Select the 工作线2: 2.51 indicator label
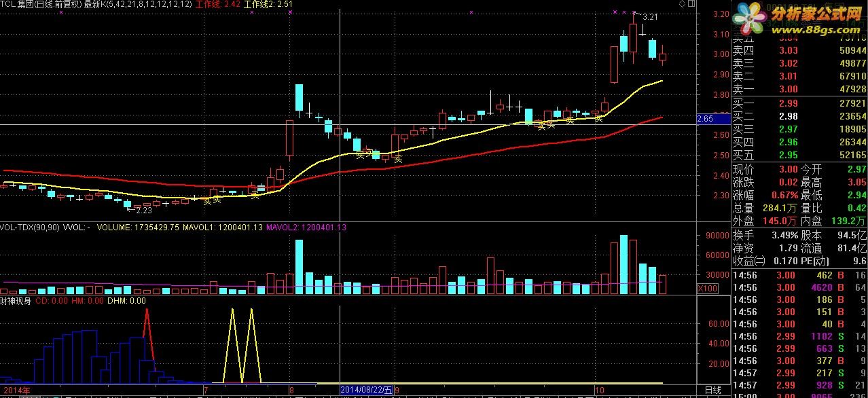 tap(268, 4)
